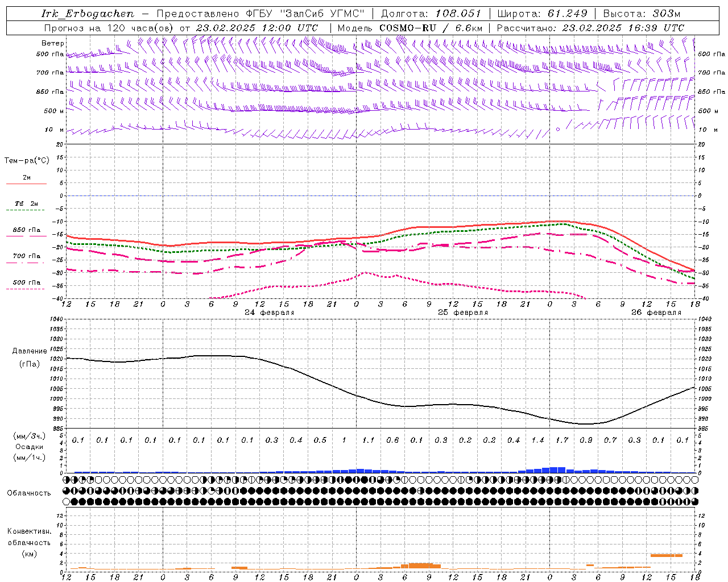Screen dimensions: 728x582
Task: Click the precipitation value '0.9'
Action: 586,440
